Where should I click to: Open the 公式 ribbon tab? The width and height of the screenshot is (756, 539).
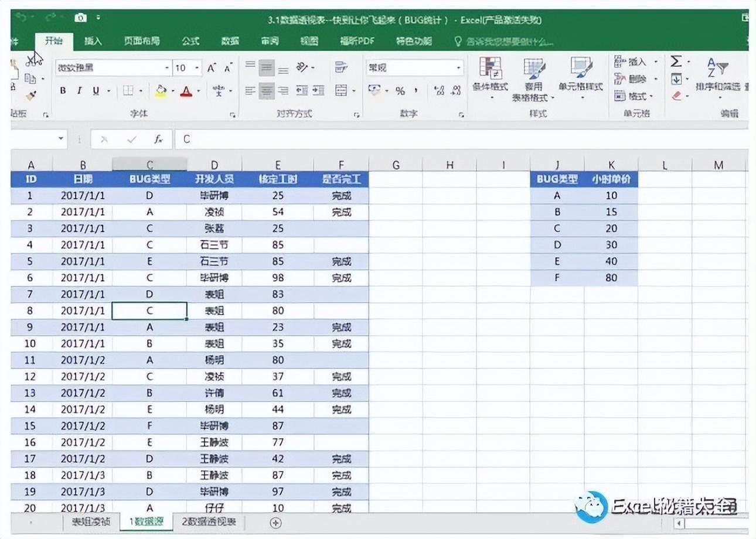coord(190,41)
